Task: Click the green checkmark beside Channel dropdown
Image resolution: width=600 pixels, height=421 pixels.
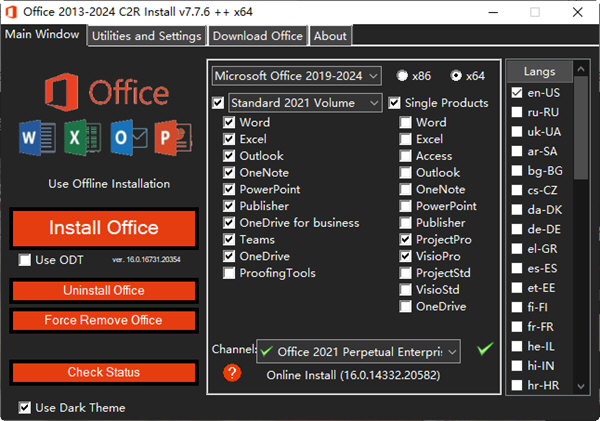Action: click(485, 349)
